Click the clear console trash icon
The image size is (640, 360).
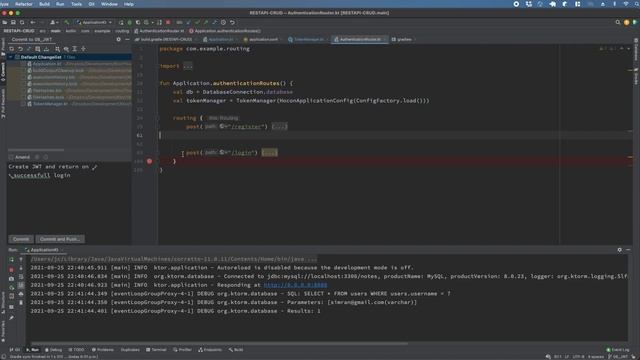click(x=21, y=302)
